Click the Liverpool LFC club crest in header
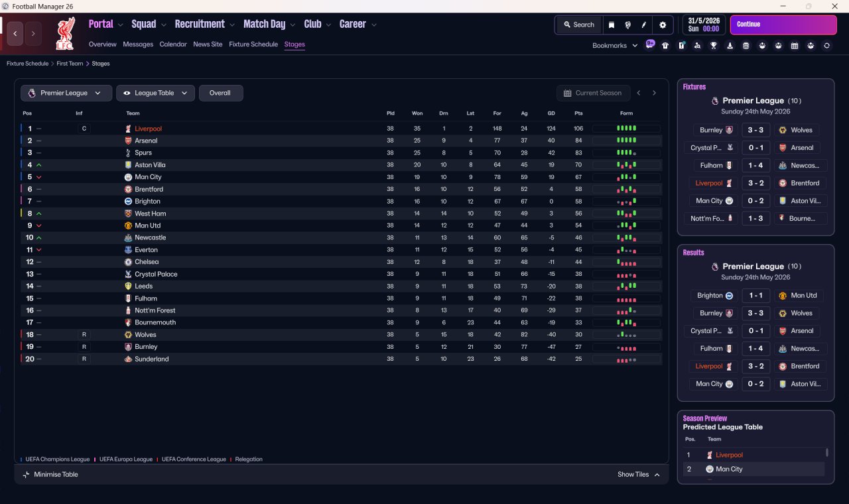Screen dimensions: 849x504 tap(65, 34)
